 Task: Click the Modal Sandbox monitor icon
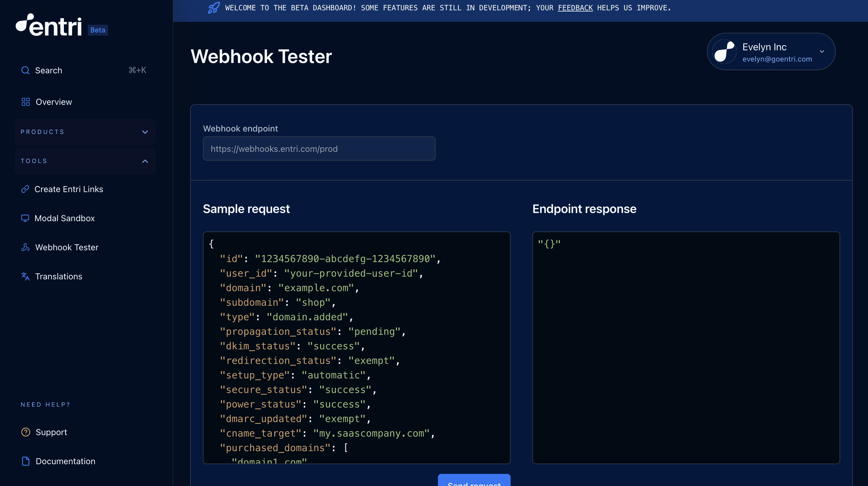pyautogui.click(x=25, y=218)
